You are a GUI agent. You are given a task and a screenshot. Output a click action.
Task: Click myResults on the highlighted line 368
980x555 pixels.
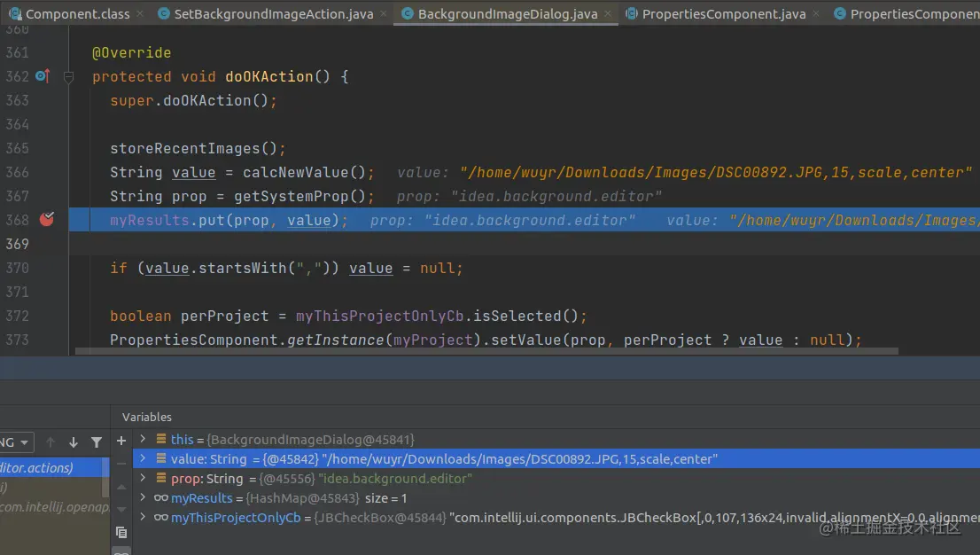150,220
